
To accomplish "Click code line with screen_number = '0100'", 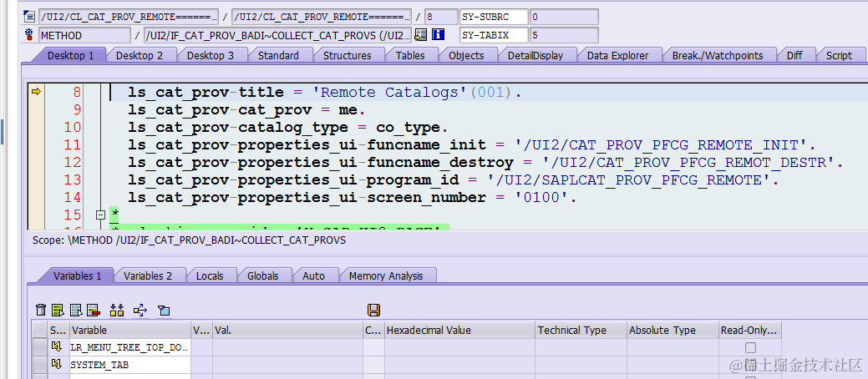I will [353, 198].
